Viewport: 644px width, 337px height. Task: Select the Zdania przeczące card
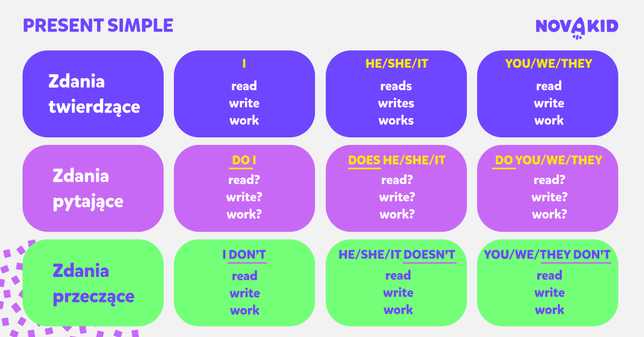click(93, 283)
